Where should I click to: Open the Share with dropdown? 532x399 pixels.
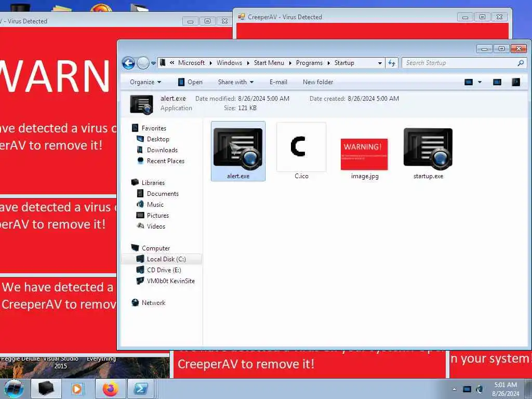coord(236,82)
